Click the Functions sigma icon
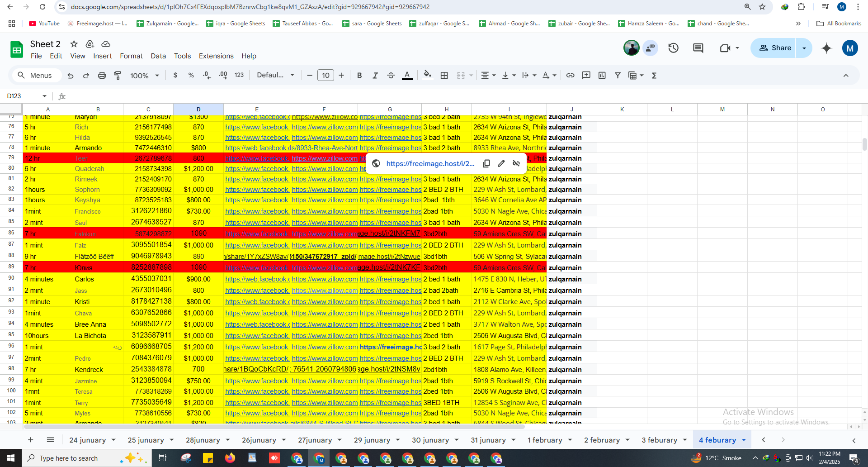 [x=654, y=76]
